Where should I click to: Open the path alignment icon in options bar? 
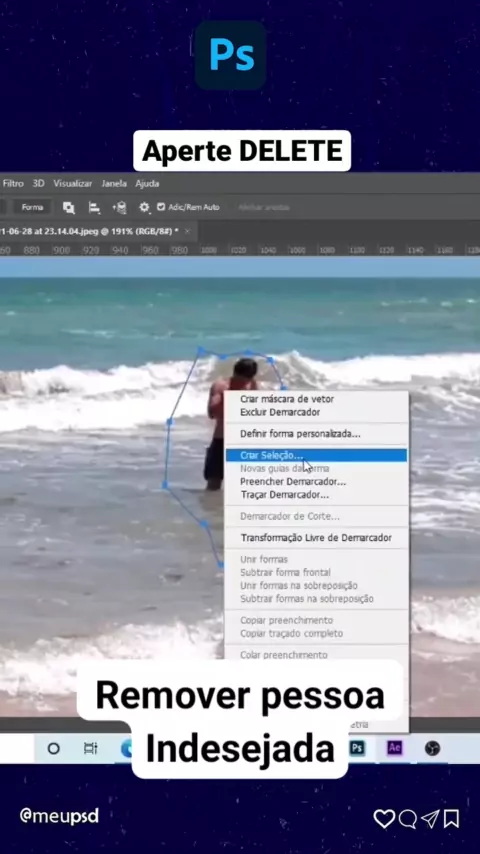tap(94, 208)
